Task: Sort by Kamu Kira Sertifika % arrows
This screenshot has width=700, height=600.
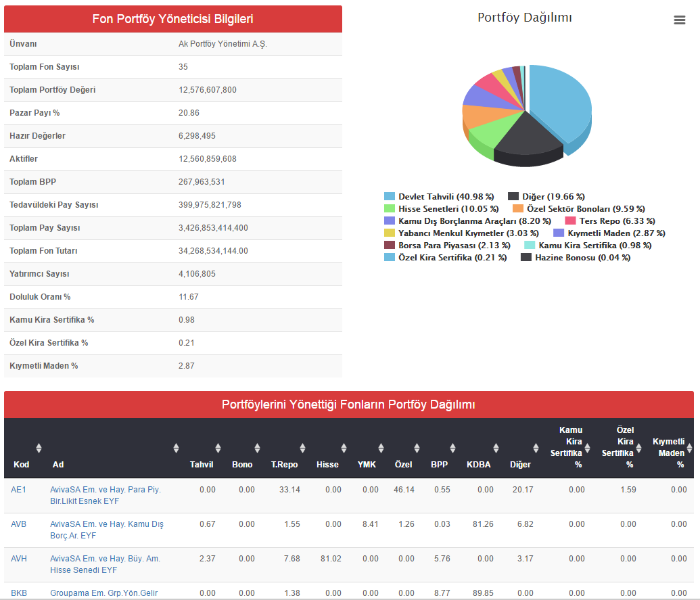Action: pyautogui.click(x=588, y=448)
